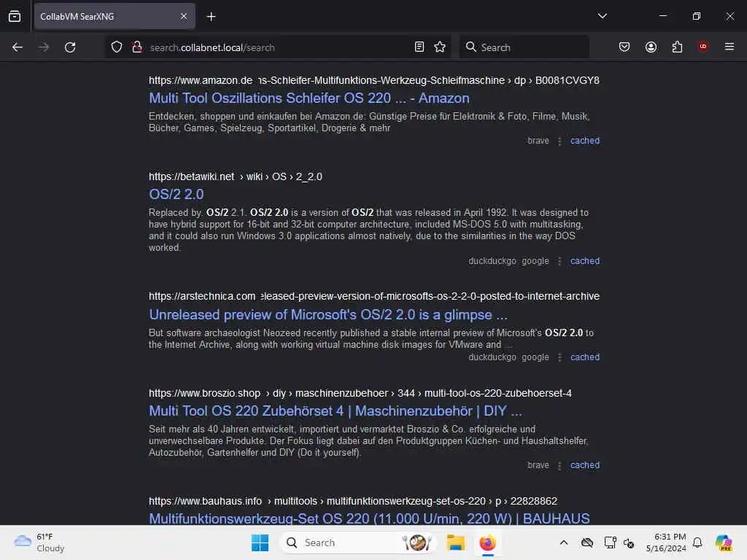Open cached version of betawiki result
The image size is (747, 560).
(x=584, y=261)
